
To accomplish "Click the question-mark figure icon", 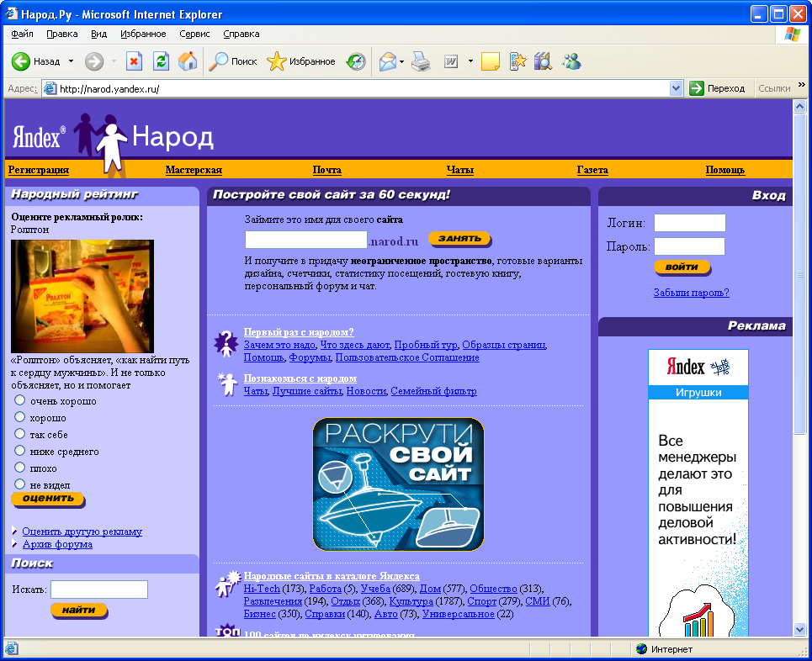I will coord(226,344).
